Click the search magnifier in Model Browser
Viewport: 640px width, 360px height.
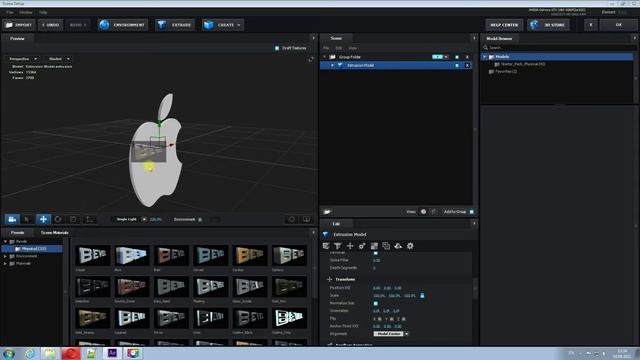[x=485, y=48]
